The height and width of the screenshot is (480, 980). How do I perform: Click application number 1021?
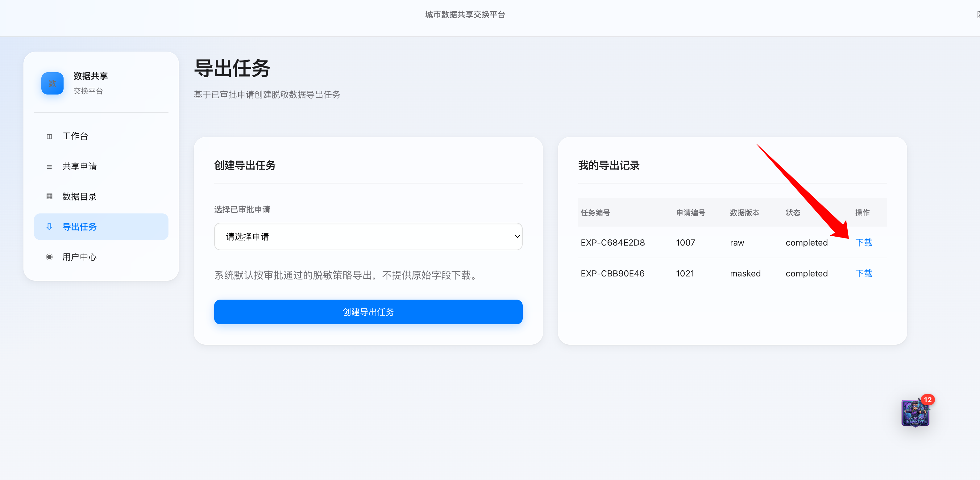click(685, 274)
